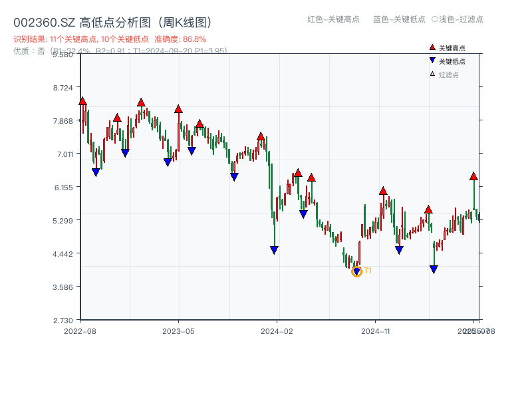Select blue low marker following the 2024-11 high

pyautogui.click(x=400, y=251)
